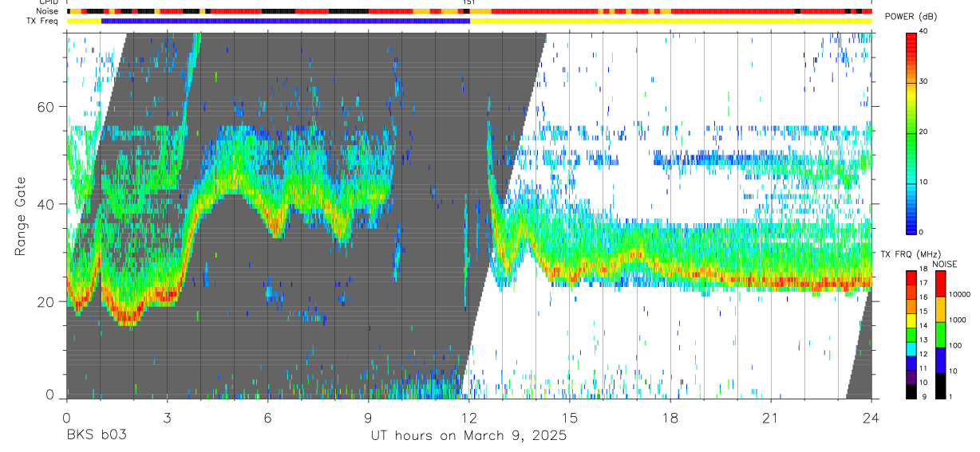The width and height of the screenshot is (980, 452).
Task: Click the red top of POWER colorbar
Action: coord(911,40)
